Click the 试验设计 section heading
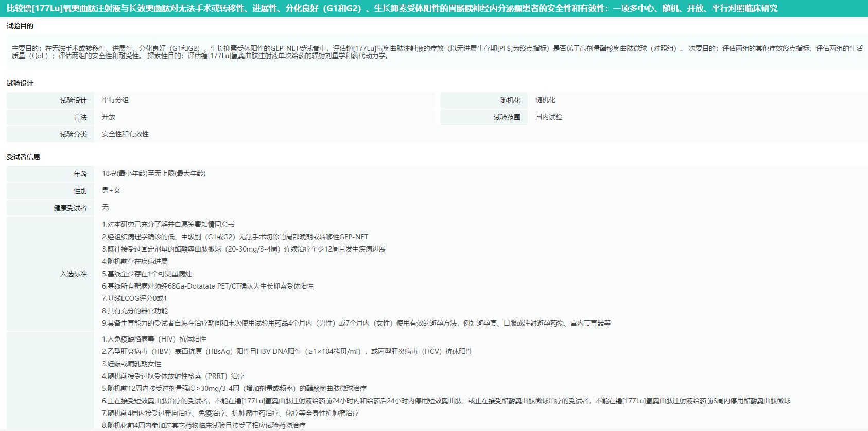 20,83
